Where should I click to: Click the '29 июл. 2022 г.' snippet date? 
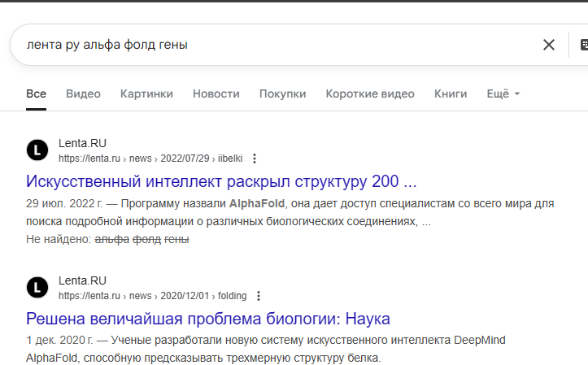(x=64, y=203)
